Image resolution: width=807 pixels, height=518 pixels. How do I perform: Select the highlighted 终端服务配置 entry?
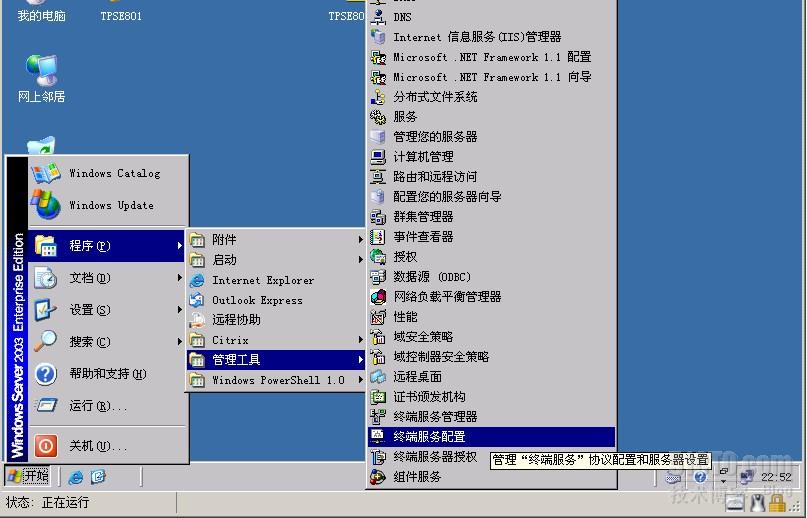491,437
